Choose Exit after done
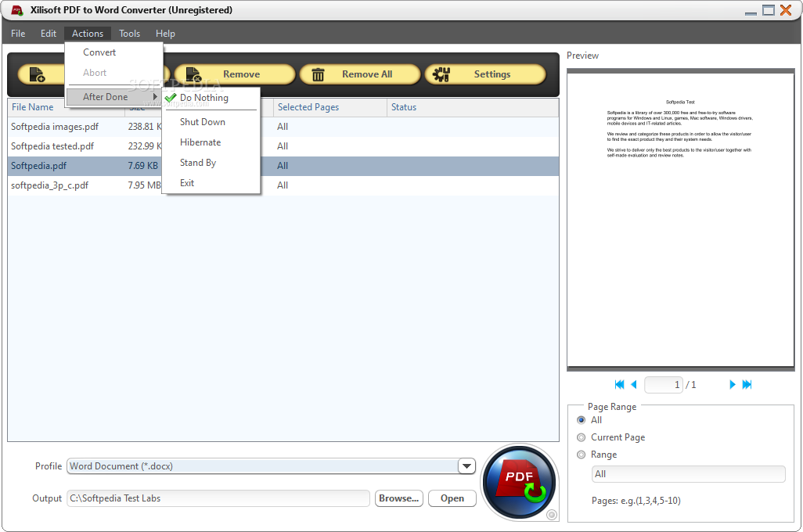Screen dimensions: 803x532 [x=211, y=183]
